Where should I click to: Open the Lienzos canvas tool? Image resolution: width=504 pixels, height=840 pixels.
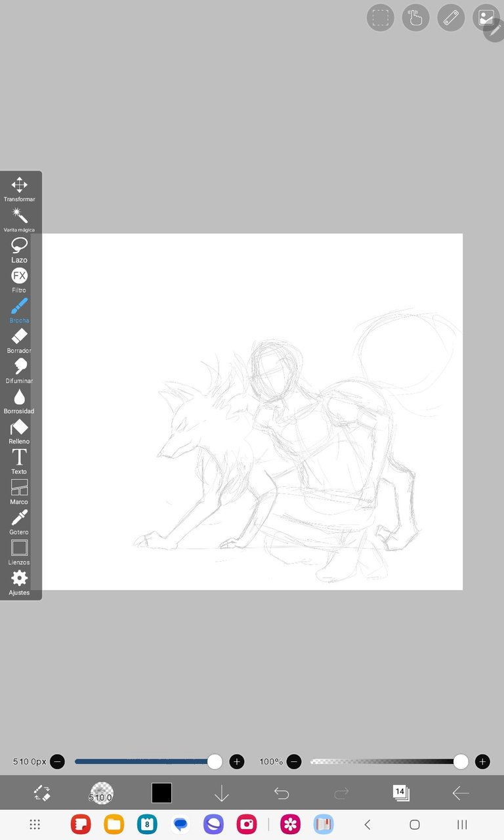tap(20, 552)
